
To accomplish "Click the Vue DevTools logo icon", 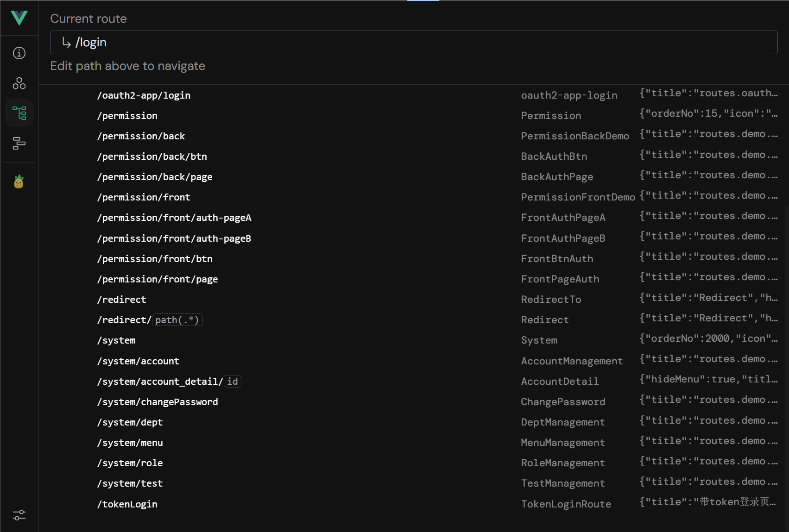I will coord(19,18).
